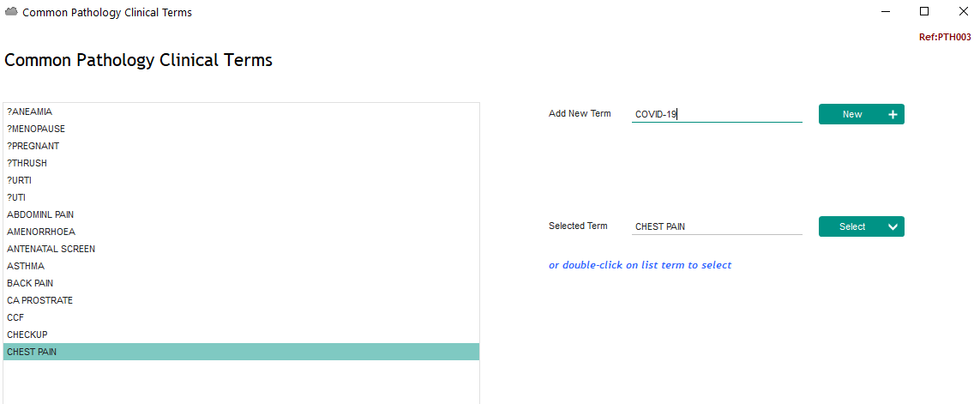980x404 pixels.
Task: Select CA PROSTRATE in the list
Action: click(x=241, y=301)
